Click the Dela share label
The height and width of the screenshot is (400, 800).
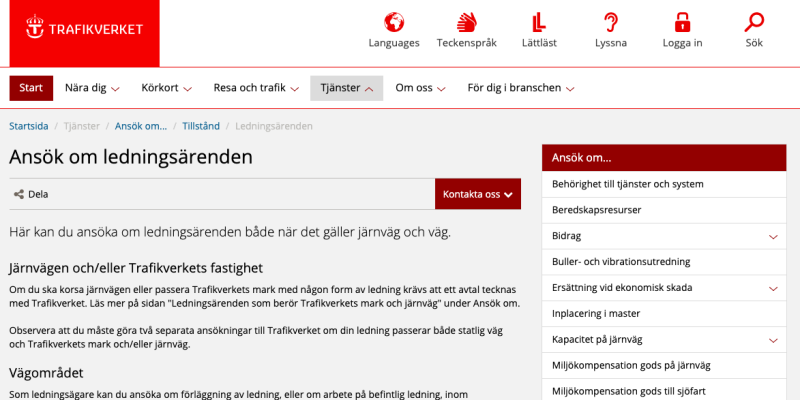click(38, 194)
